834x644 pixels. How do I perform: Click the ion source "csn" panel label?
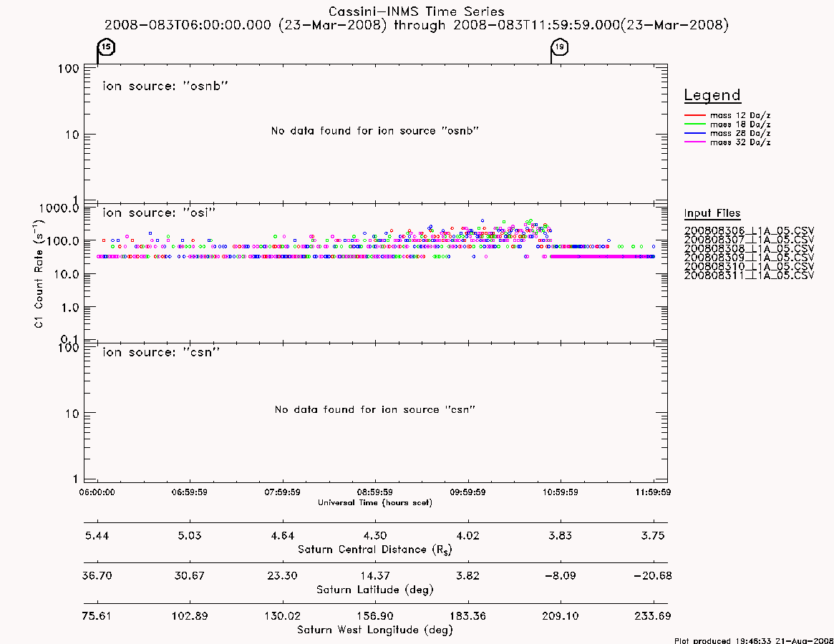(x=161, y=352)
